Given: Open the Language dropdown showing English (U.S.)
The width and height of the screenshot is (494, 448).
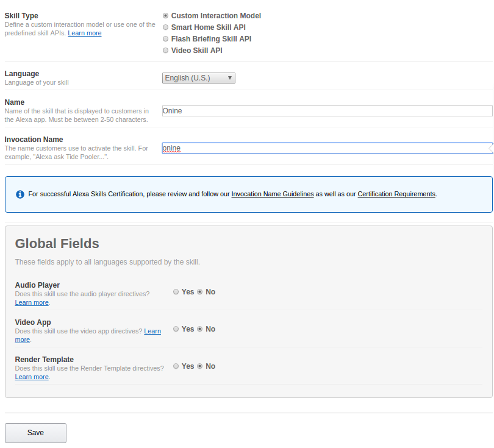Looking at the screenshot, I should click(x=199, y=78).
